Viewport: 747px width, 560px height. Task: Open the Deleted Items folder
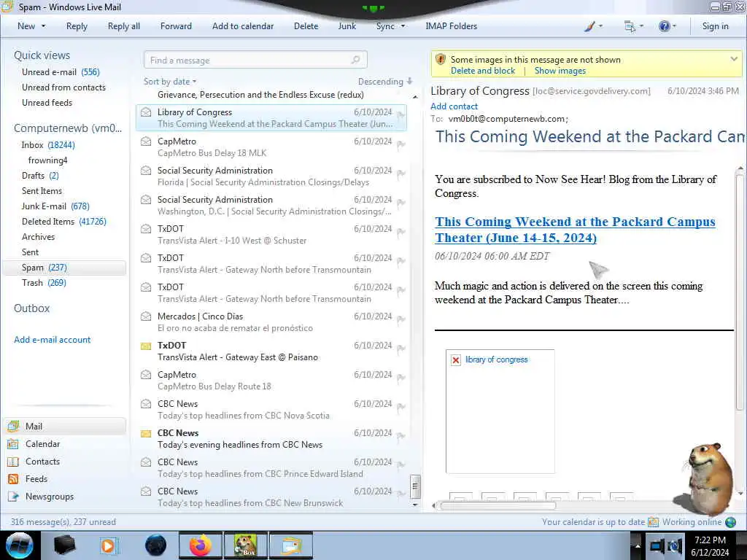click(x=64, y=222)
